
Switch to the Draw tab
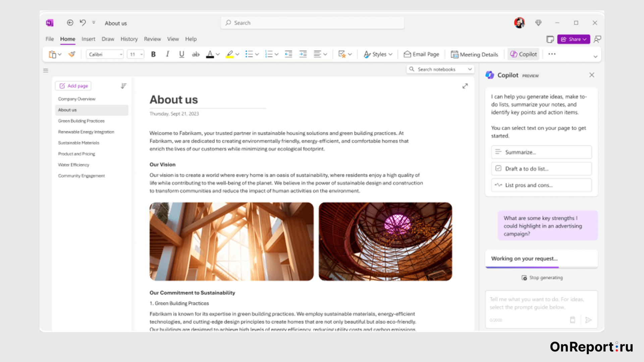[108, 39]
